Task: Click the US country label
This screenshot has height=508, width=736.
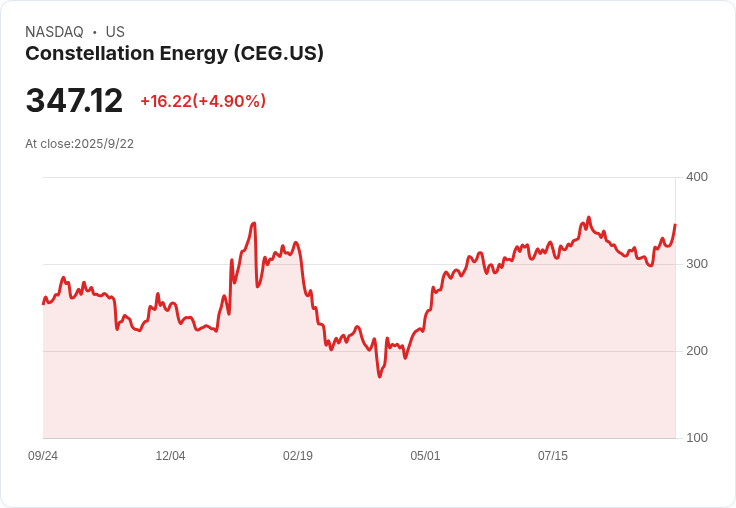Action: (x=115, y=32)
